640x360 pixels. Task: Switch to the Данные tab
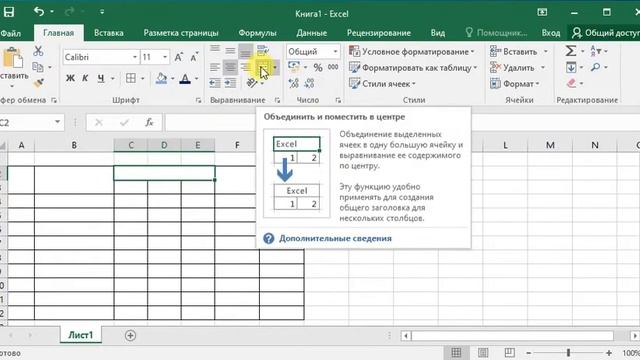click(x=311, y=33)
